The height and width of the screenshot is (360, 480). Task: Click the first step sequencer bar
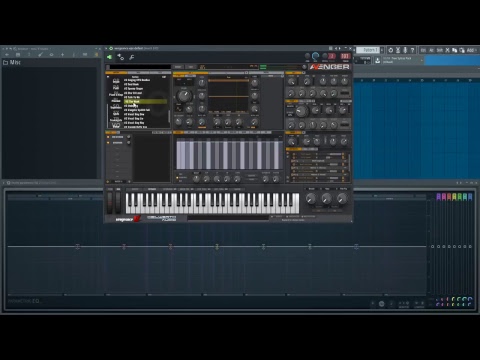(x=178, y=155)
